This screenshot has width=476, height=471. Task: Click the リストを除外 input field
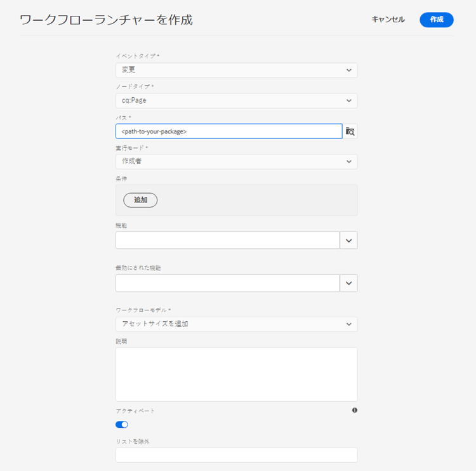pos(236,454)
